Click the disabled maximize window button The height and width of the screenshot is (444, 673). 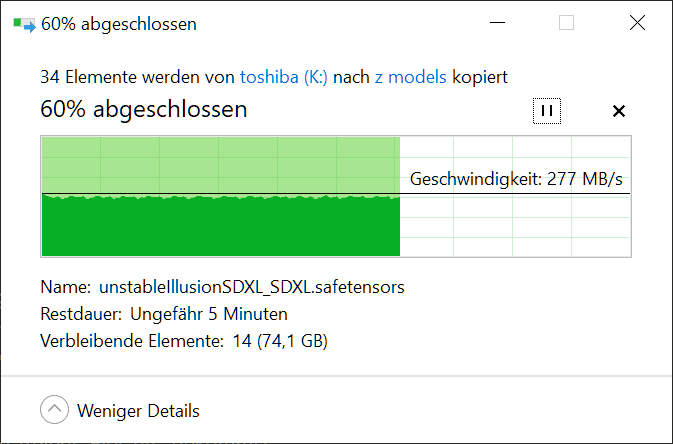coord(566,23)
